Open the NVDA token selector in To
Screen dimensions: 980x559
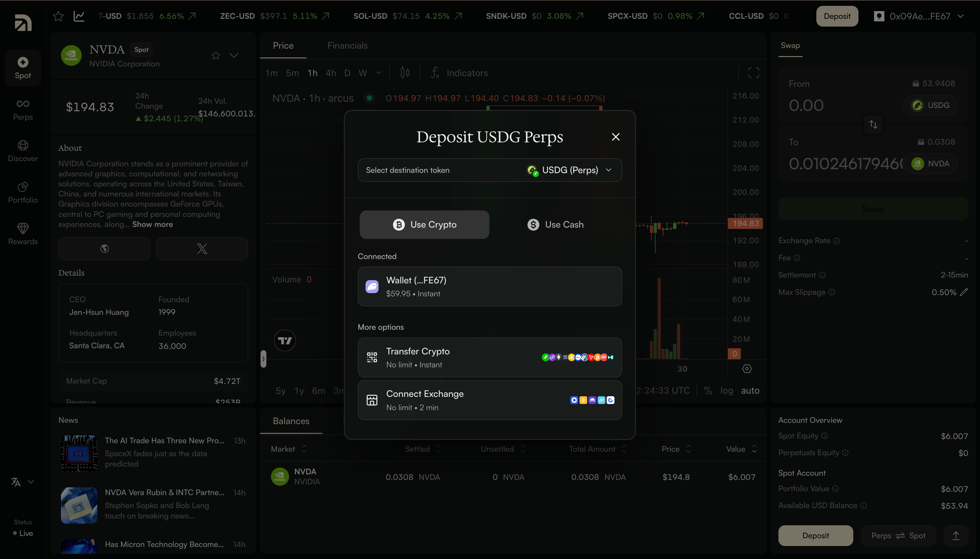930,164
